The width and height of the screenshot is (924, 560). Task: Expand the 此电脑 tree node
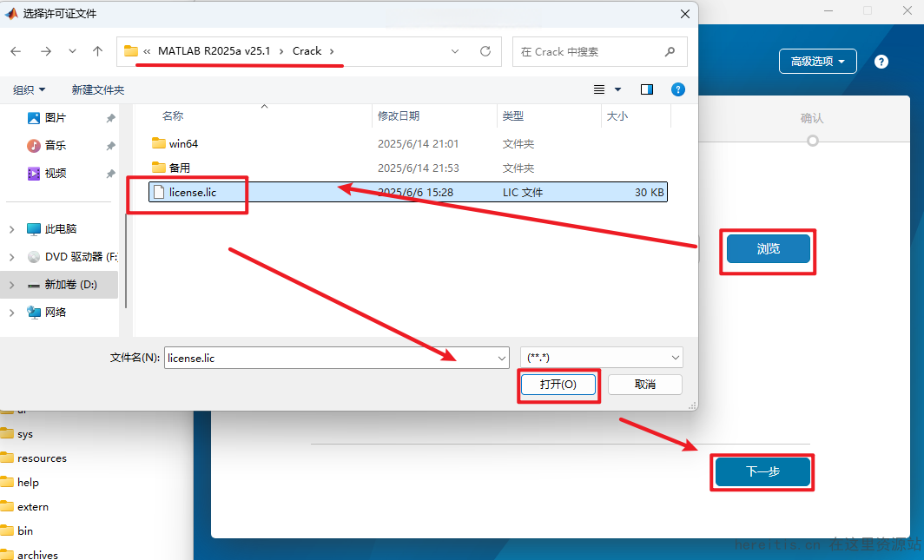[12, 229]
